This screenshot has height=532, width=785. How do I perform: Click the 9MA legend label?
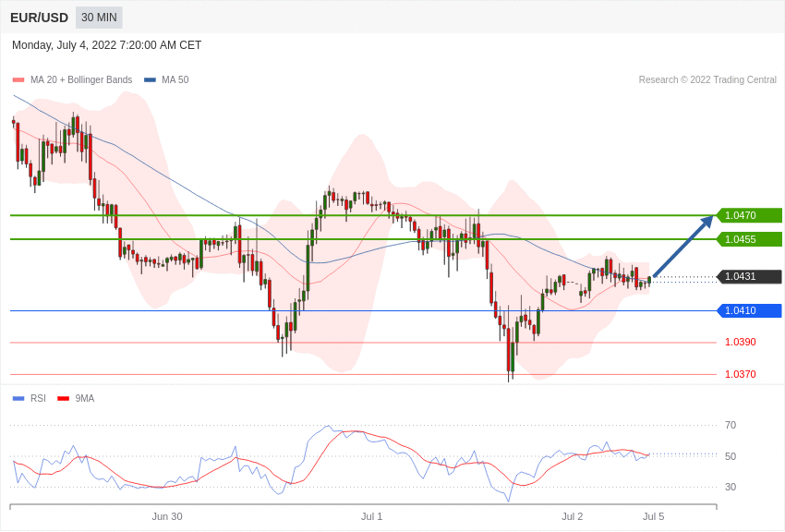[85, 398]
